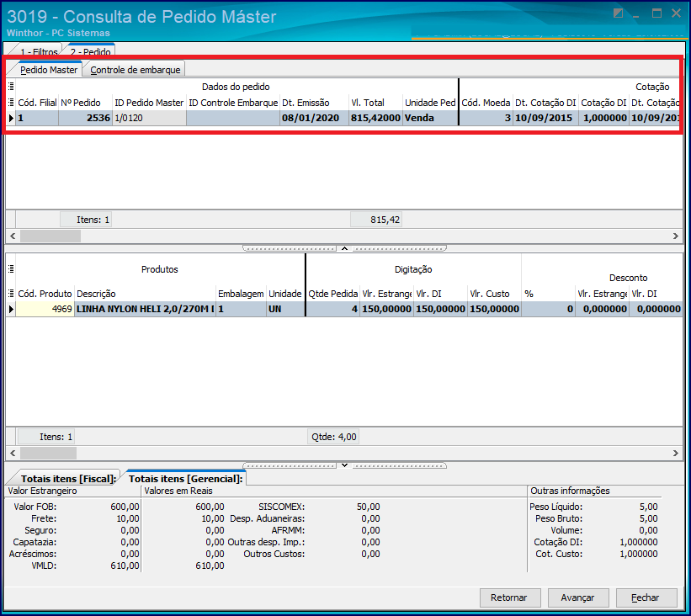Open grid options icon beside Dados do pedido
Viewport: 691px width, 616px height.
pyautogui.click(x=11, y=87)
